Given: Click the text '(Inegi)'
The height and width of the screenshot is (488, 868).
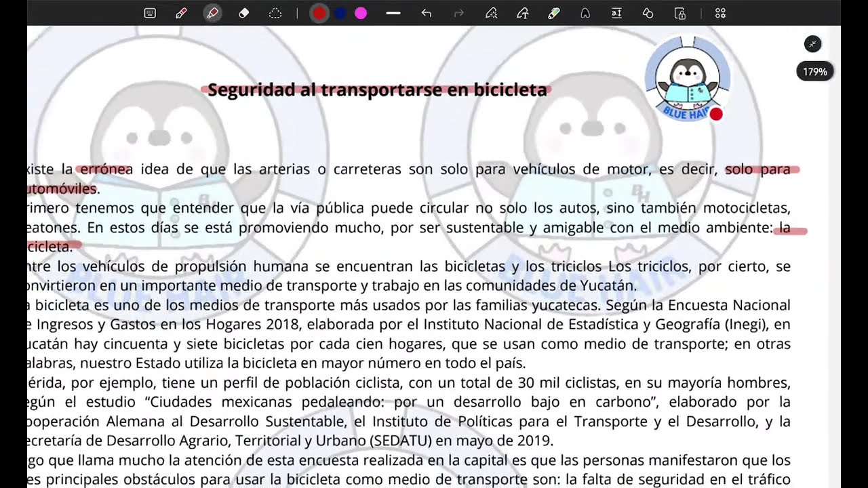Looking at the screenshot, I should (x=747, y=324).
